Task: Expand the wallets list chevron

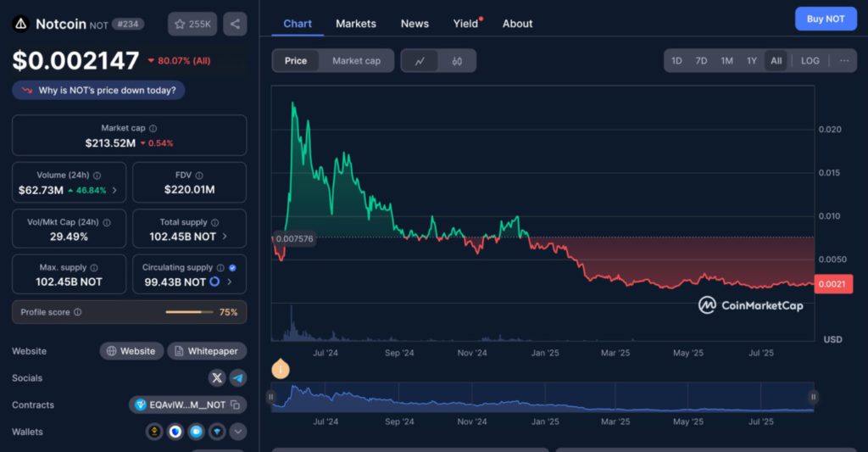Action: [x=238, y=432]
